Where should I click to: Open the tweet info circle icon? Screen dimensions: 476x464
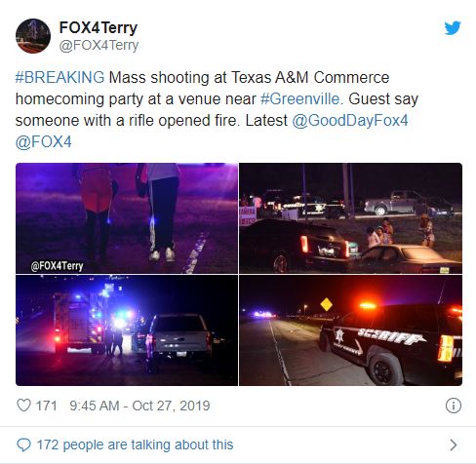454,406
